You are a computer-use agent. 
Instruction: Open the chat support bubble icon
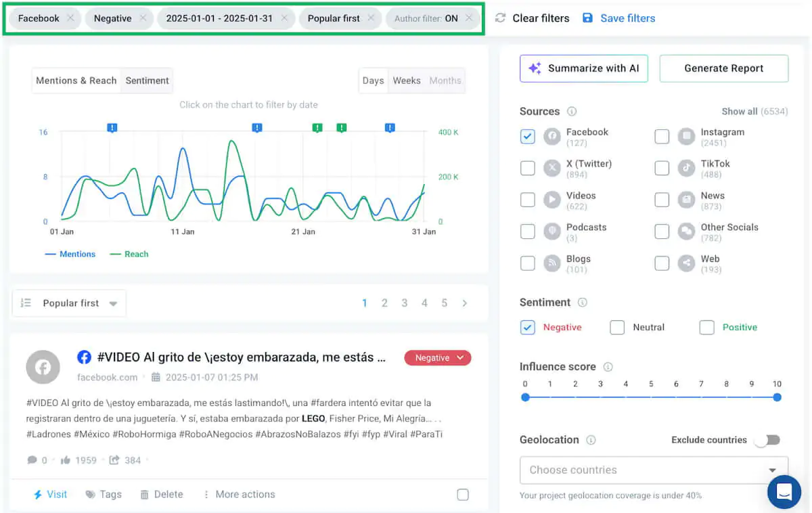tap(784, 492)
